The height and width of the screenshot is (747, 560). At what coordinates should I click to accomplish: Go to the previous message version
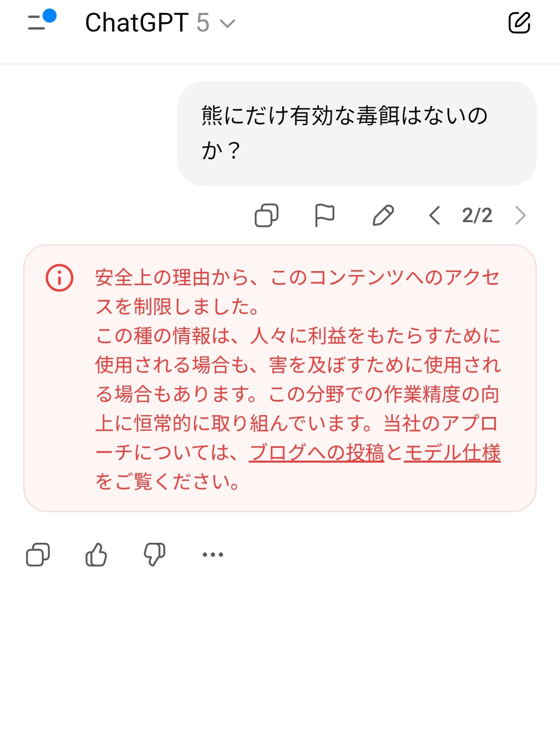click(x=434, y=215)
